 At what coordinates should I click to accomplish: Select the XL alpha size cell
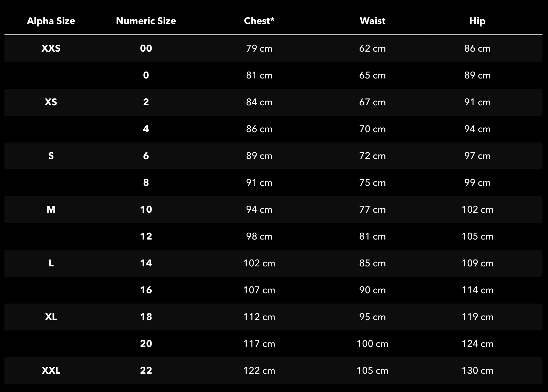pyautogui.click(x=51, y=317)
